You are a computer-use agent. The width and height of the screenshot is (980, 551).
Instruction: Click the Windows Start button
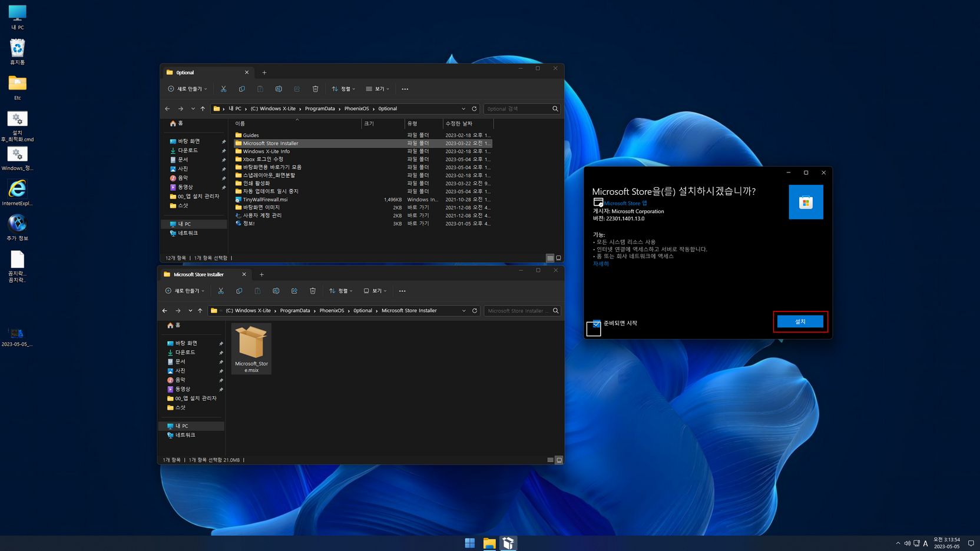(x=469, y=543)
